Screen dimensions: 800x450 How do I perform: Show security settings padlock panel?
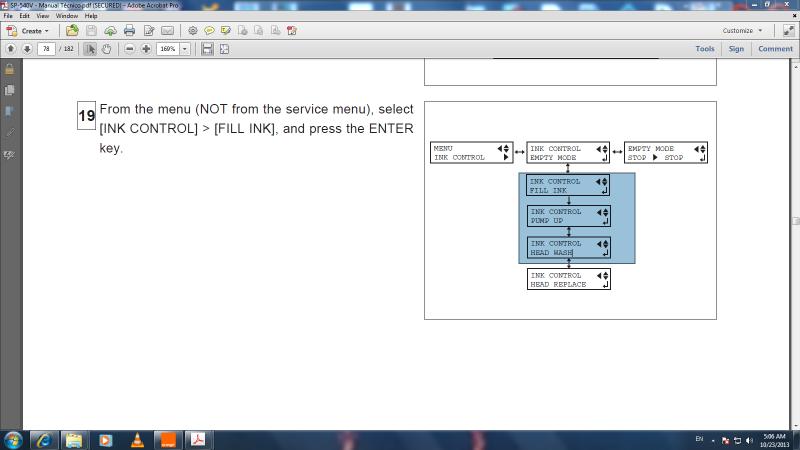click(9, 69)
